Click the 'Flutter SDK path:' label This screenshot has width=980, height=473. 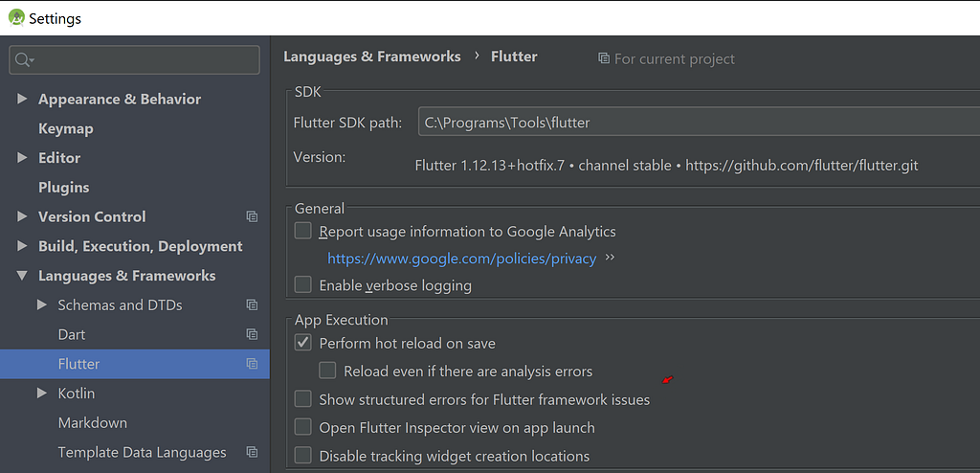pyautogui.click(x=347, y=123)
